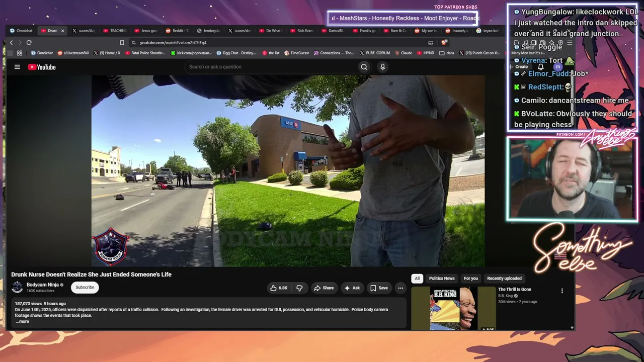644x362 pixels.
Task: Dislike the video with thumbs-down
Action: point(299,288)
